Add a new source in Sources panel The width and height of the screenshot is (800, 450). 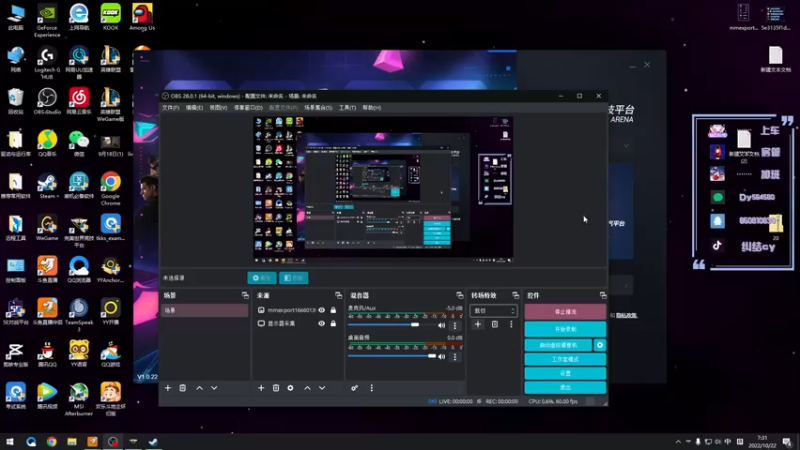tap(261, 388)
